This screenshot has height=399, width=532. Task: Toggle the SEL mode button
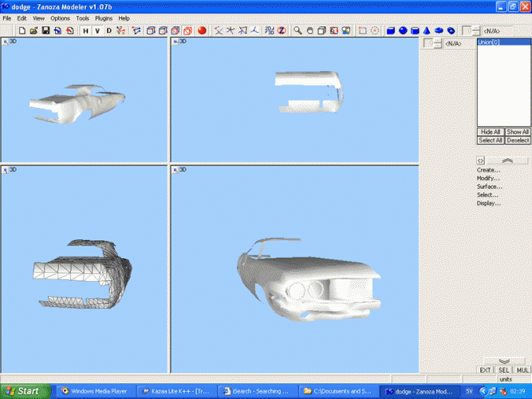504,370
